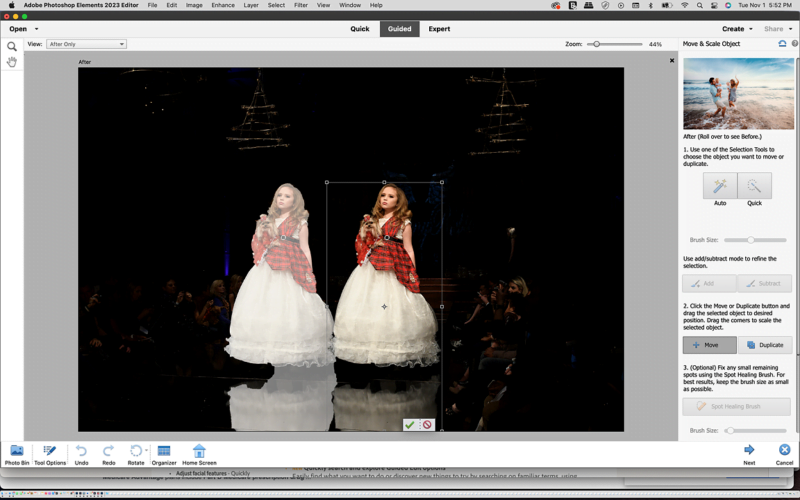Adjust the Zoom slider
The width and height of the screenshot is (800, 500).
(x=596, y=44)
